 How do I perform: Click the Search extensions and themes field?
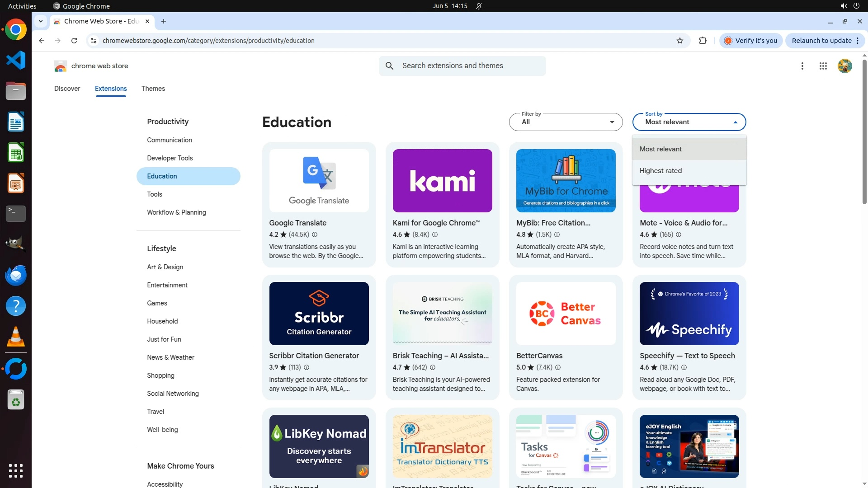pyautogui.click(x=470, y=66)
